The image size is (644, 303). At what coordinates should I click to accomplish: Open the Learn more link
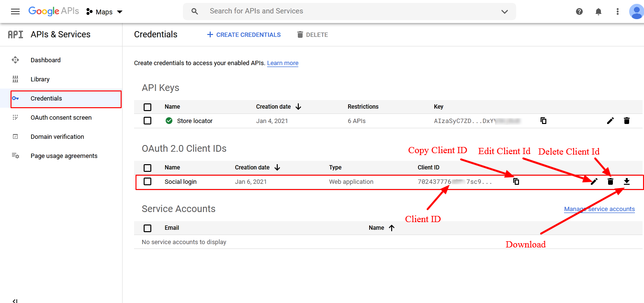pos(283,63)
